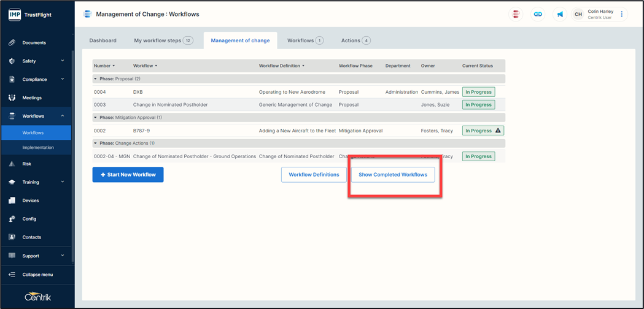Screen dimensions: 644x309
Task: Switch to the Actions tab
Action: (x=355, y=40)
